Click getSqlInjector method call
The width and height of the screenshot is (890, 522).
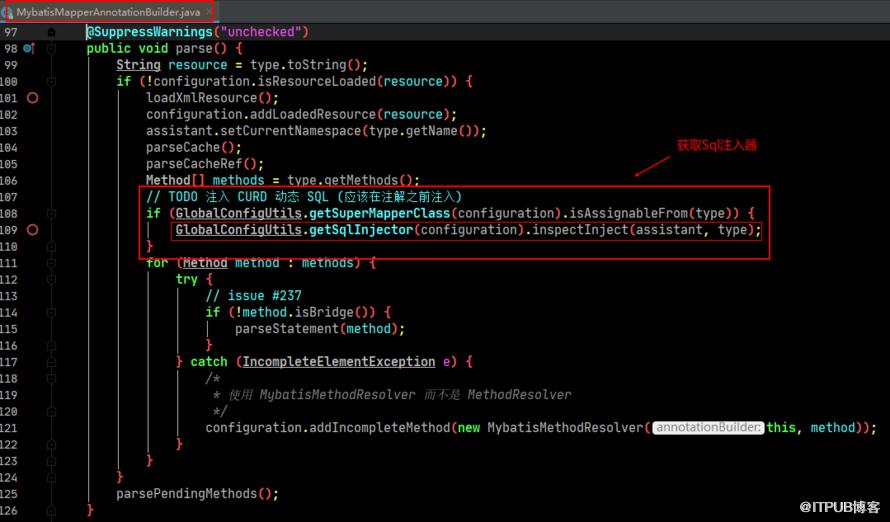tap(361, 230)
